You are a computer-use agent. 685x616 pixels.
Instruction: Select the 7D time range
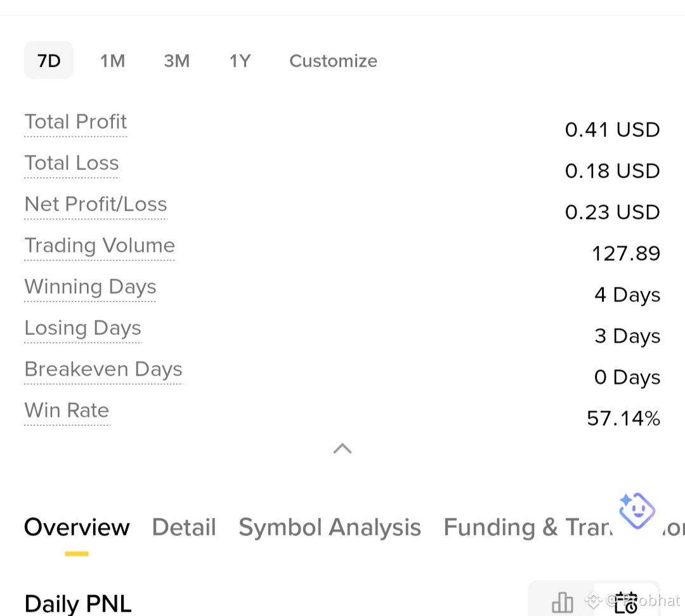click(x=49, y=61)
